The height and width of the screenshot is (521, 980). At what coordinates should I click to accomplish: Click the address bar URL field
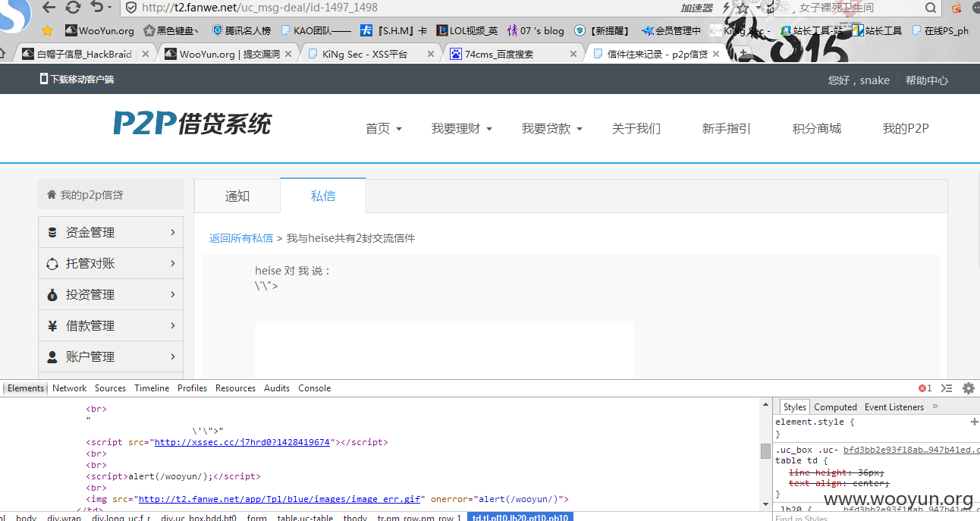[394, 8]
